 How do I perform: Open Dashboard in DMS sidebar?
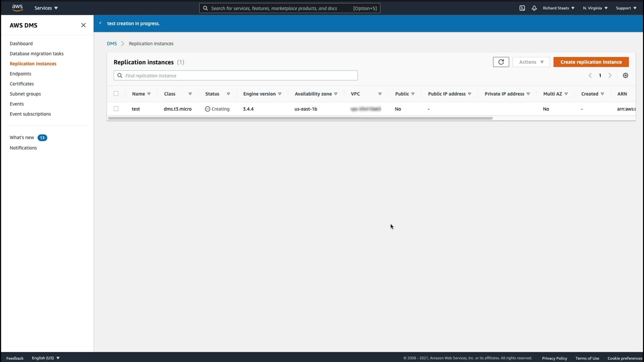21,44
